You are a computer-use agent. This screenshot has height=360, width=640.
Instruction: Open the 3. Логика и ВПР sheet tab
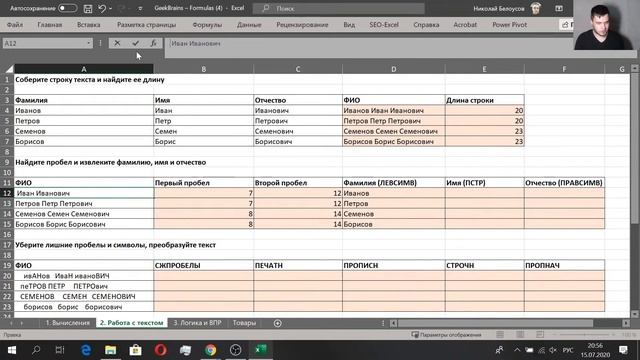197,323
